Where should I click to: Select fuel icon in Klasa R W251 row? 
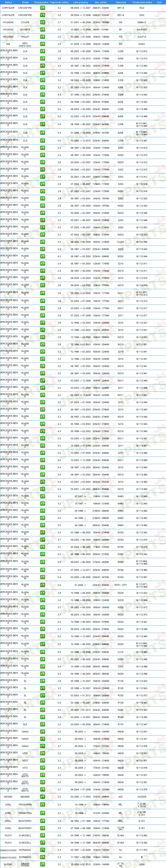coord(42,585)
